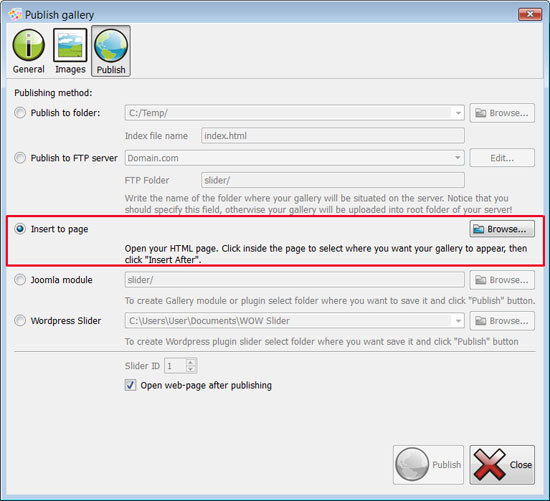This screenshot has width=550, height=501.
Task: Choose the Publish to FTP server option
Action: pyautogui.click(x=20, y=158)
